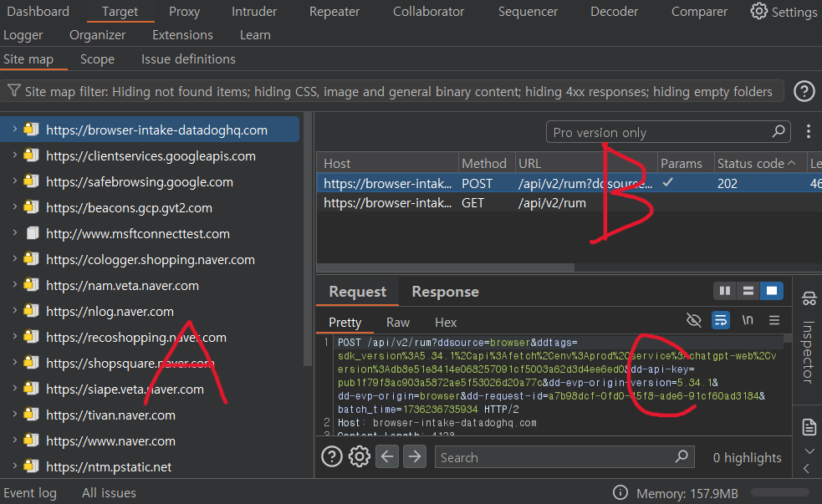The image size is (822, 504).
Task: Open the Inspector panel on the right edge
Action: [808, 351]
